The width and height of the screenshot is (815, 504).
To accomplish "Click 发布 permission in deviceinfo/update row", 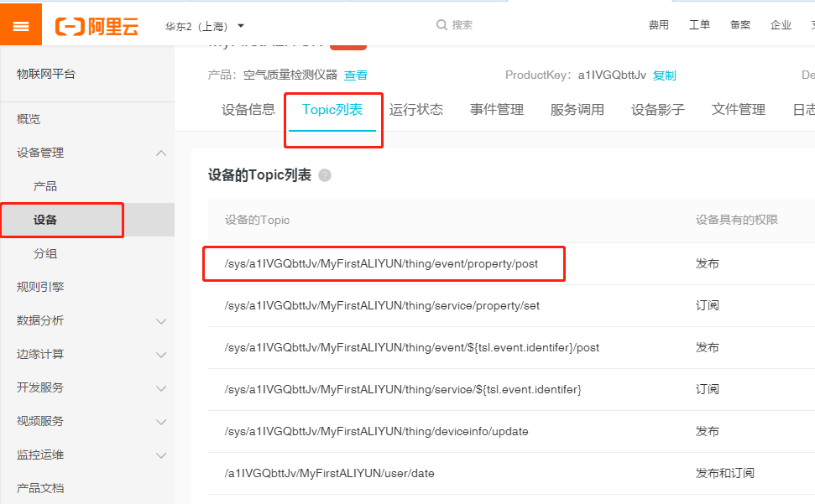I will (708, 431).
